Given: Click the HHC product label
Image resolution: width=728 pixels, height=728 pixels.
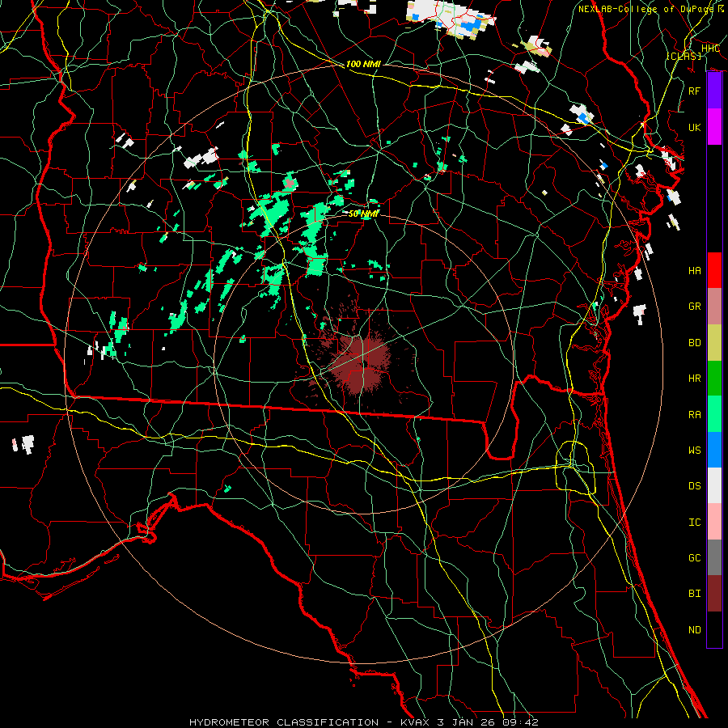Looking at the screenshot, I should point(710,49).
